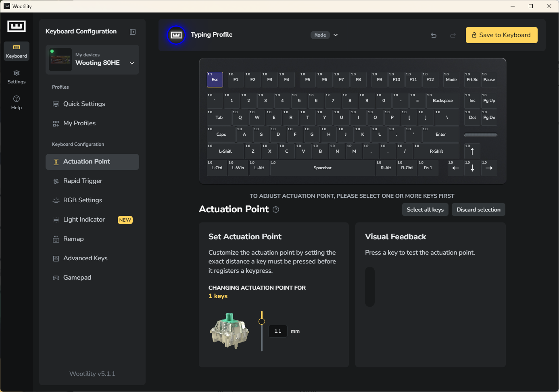Screen dimensions: 559x392
Task: Select the Esc key on keyboard layout
Action: click(x=215, y=79)
